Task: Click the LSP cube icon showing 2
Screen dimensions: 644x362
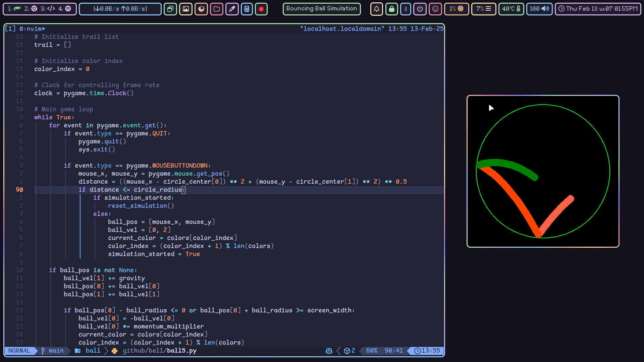Action: [350, 351]
